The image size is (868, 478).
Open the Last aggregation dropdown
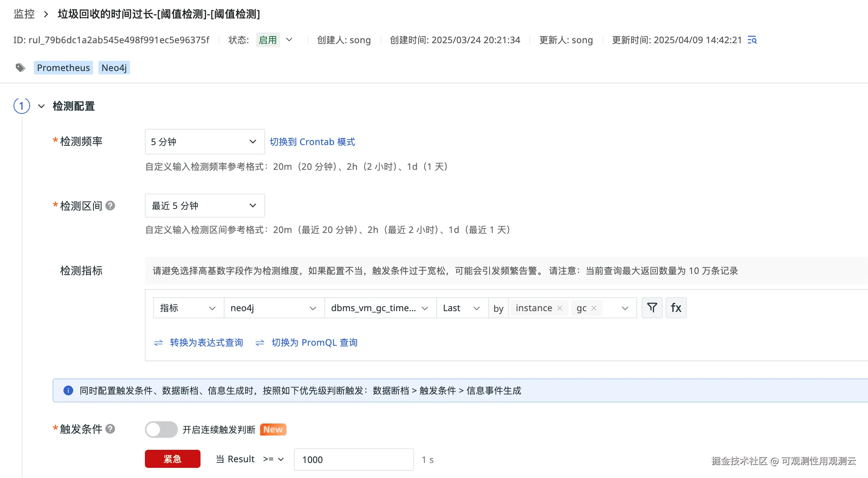pyautogui.click(x=461, y=308)
